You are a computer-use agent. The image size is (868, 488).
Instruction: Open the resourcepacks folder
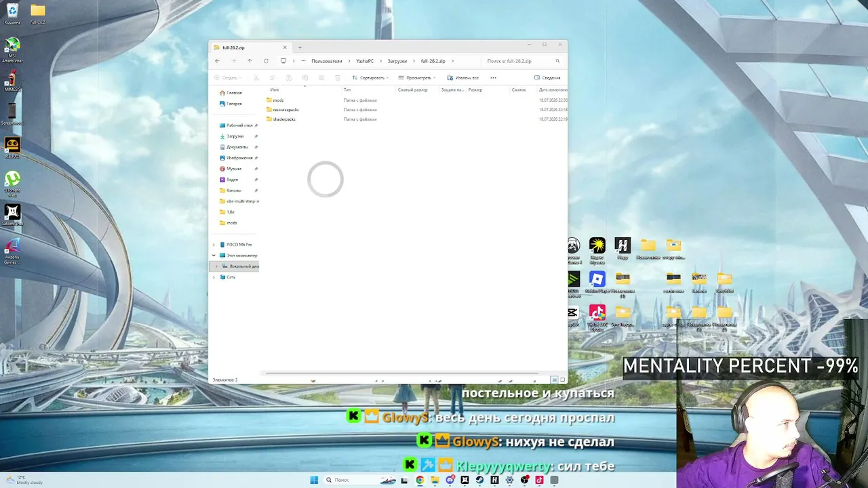pyautogui.click(x=283, y=110)
